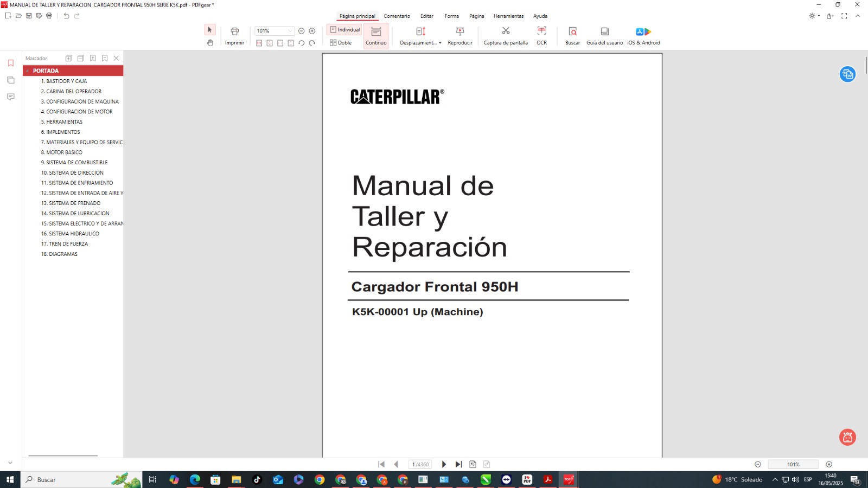The image size is (868, 488).
Task: Close the Marcador panel
Action: coord(116,58)
